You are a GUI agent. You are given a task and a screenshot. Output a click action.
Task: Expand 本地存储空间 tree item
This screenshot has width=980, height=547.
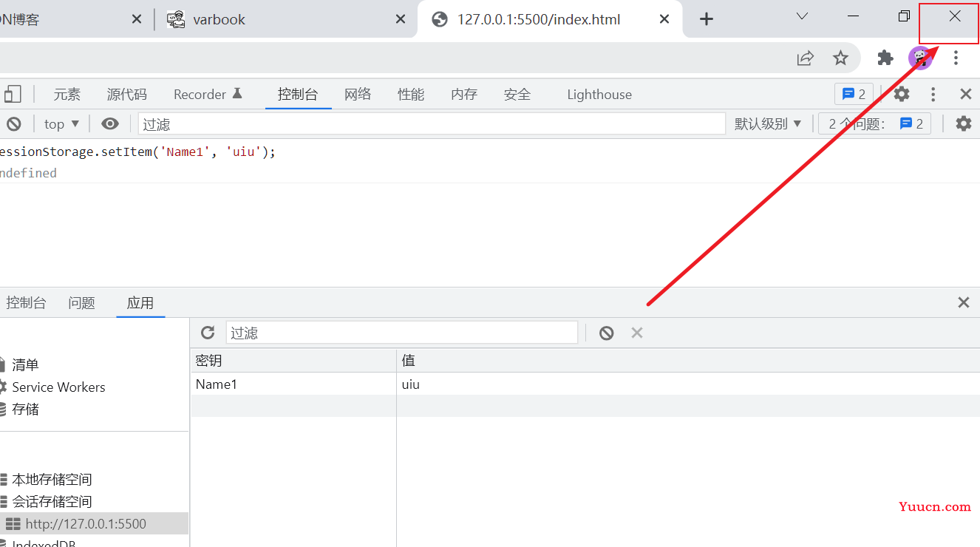[x=52, y=479]
